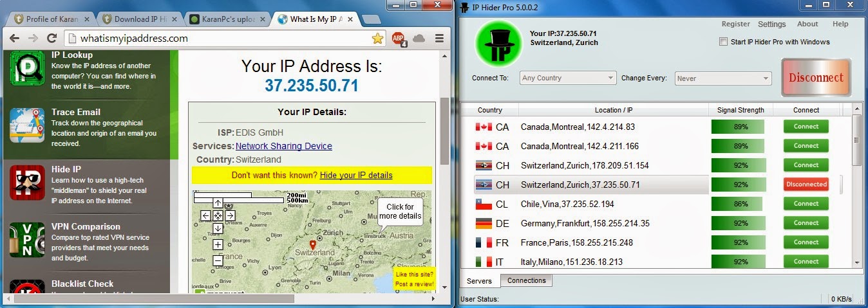Screen dimensions: 868x308
Task: Click the Trace Email sidebar icon
Action: tap(27, 125)
